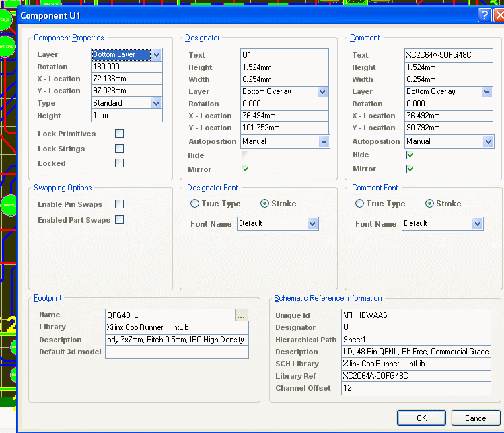Open footprint browse ellipsis button
Screen dimensions: 504x433
pos(242,315)
